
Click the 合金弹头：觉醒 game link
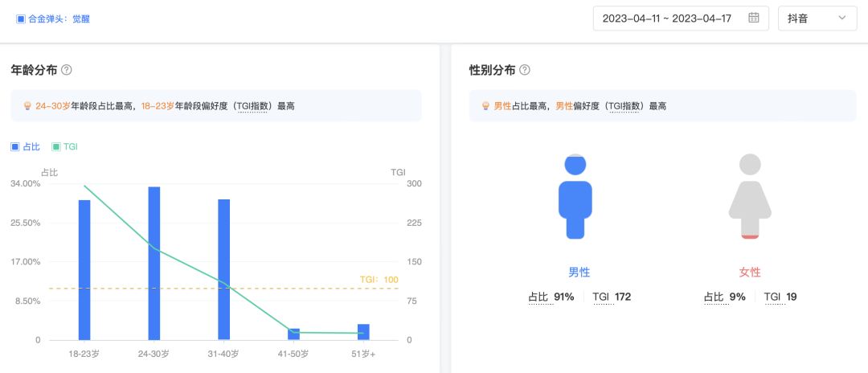[x=59, y=18]
